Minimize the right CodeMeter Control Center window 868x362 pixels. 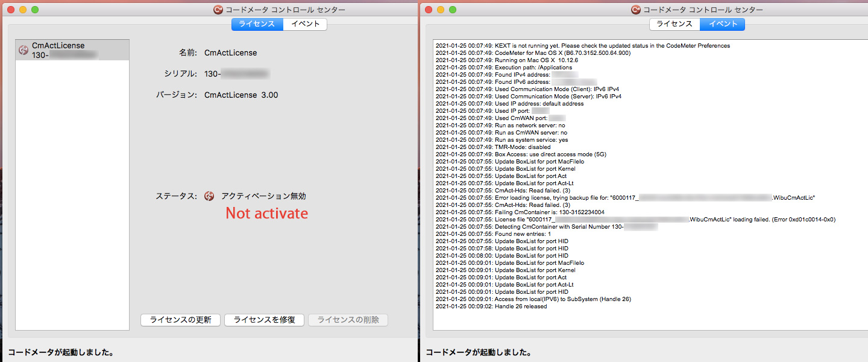click(x=441, y=10)
